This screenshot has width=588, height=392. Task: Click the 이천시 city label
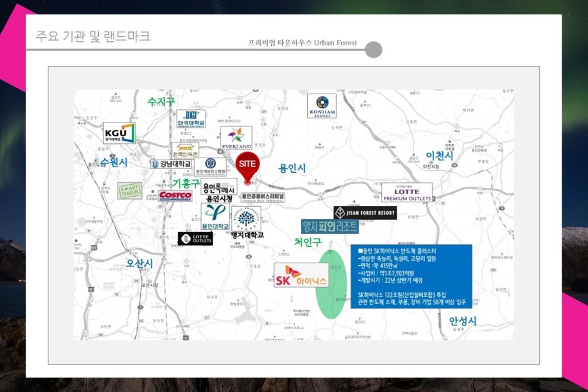[440, 155]
